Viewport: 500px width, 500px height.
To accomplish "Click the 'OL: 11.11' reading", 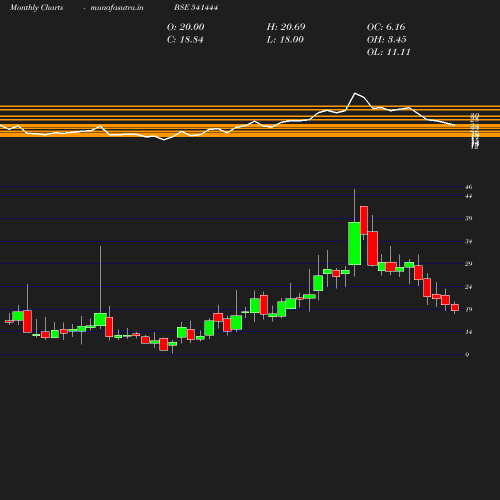I will (x=389, y=52).
